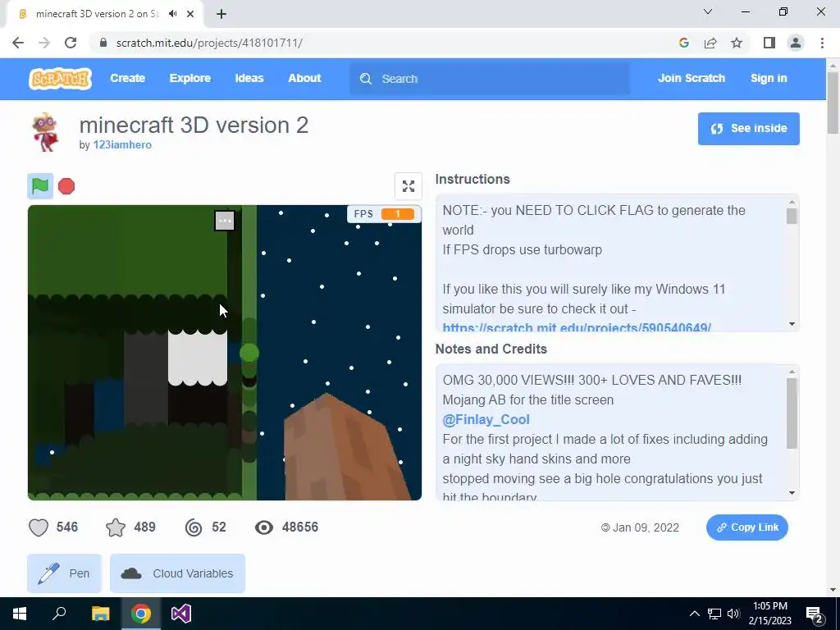
Task: Click the Pen extension chip
Action: coord(64,573)
